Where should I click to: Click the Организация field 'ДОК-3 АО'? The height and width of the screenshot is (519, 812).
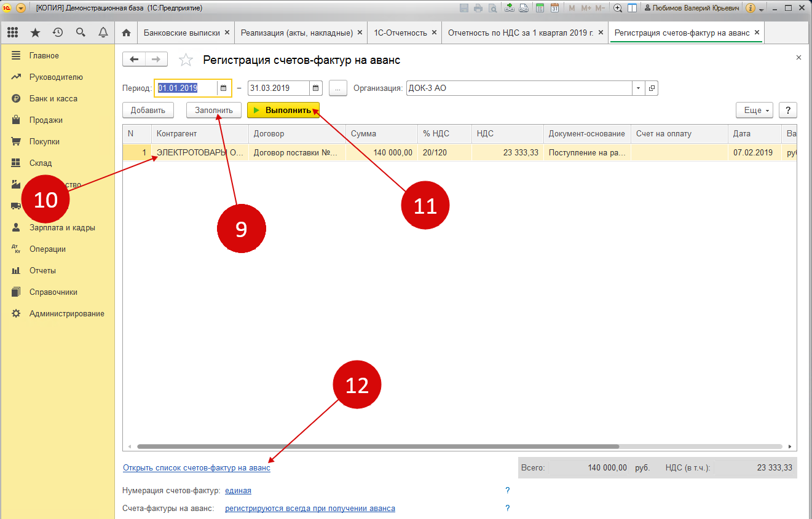519,88
